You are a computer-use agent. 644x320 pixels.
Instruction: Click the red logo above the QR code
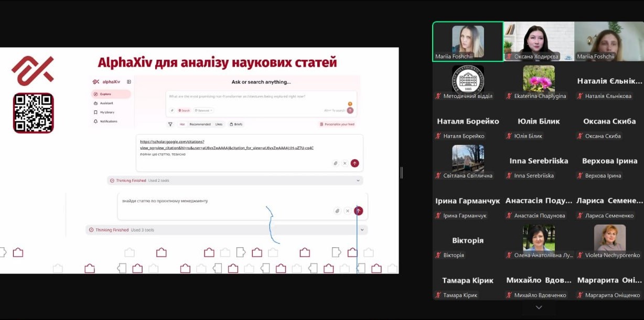pyautogui.click(x=33, y=71)
